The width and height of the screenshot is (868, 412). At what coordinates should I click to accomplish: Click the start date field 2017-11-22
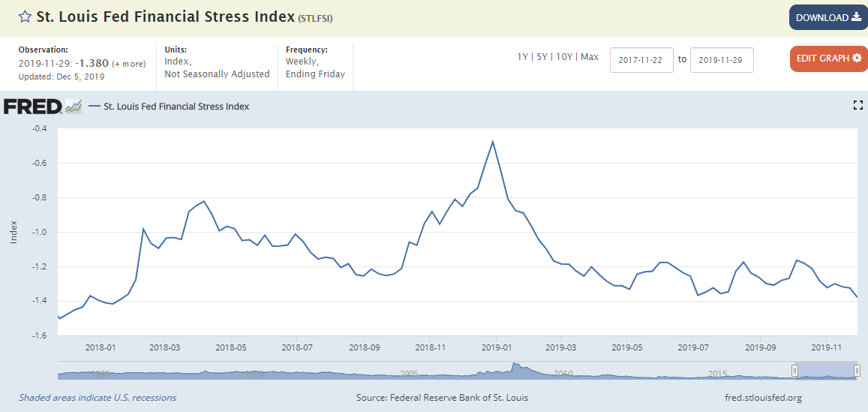point(641,60)
